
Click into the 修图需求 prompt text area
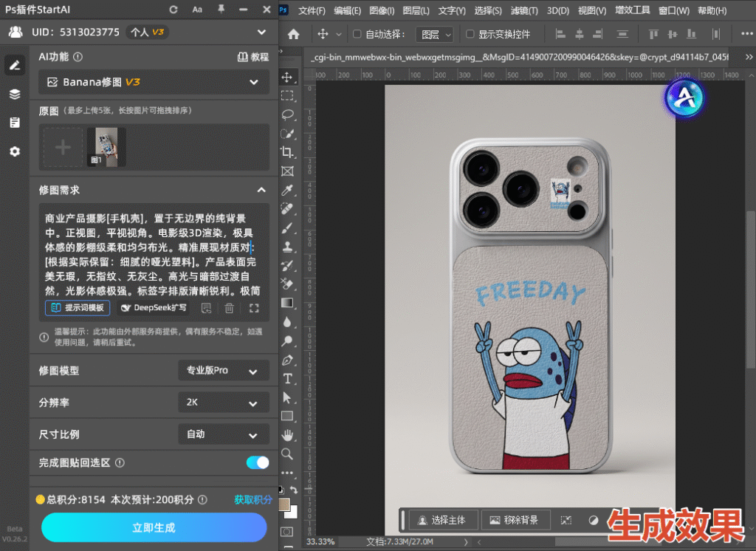click(x=154, y=254)
